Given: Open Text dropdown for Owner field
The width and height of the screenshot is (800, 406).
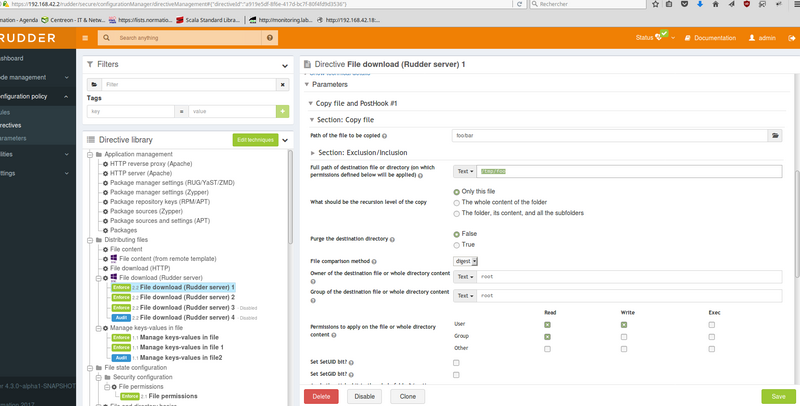Looking at the screenshot, I should pyautogui.click(x=465, y=276).
